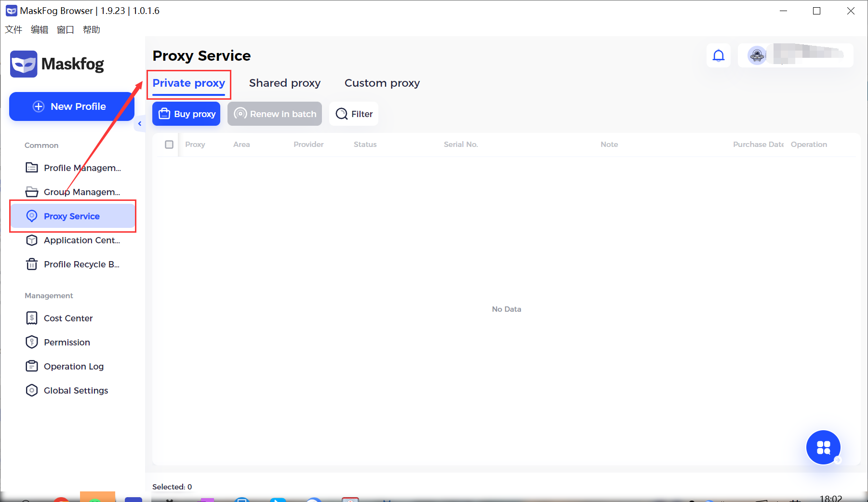Click the Recycle Bin trash icon
The image size is (868, 502).
pyautogui.click(x=32, y=264)
